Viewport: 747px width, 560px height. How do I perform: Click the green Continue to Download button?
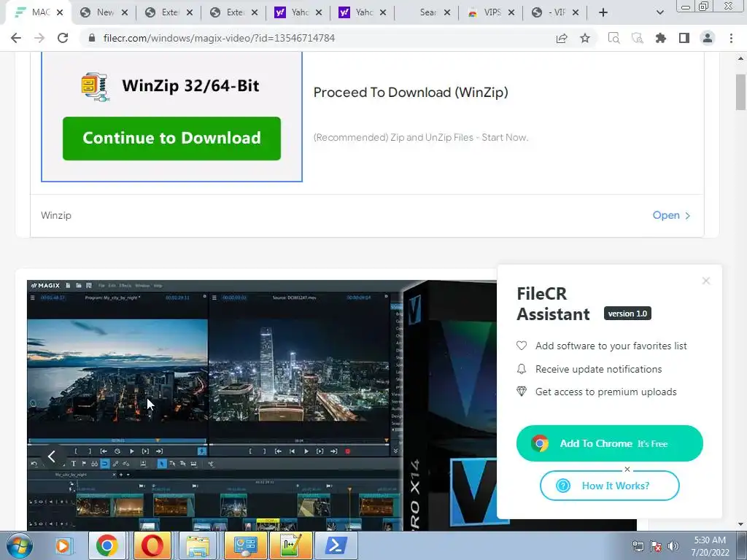coord(171,138)
